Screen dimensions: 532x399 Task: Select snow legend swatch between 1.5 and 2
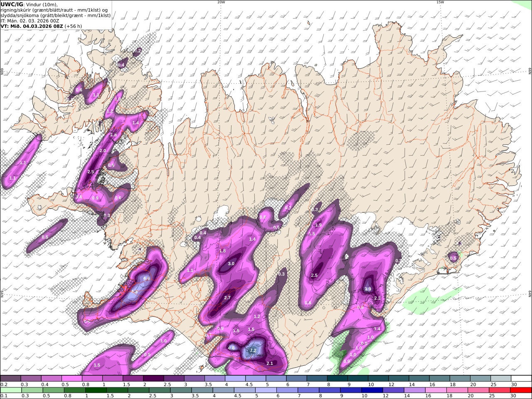pyautogui.click(x=133, y=378)
